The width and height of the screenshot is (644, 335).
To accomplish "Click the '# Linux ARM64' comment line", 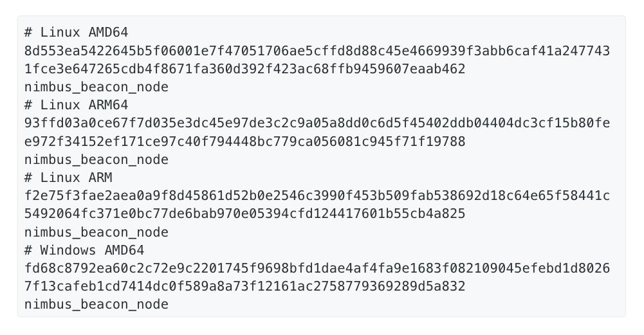I will (77, 105).
